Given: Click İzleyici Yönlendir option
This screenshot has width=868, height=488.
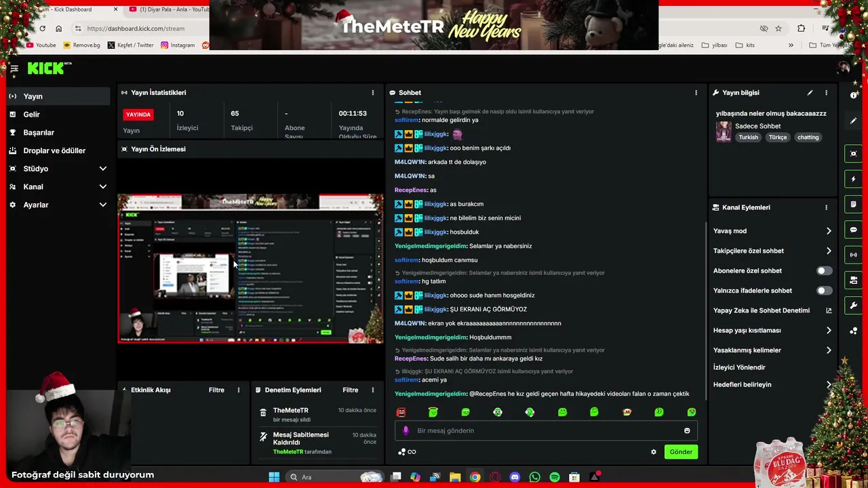Looking at the screenshot, I should pos(739,367).
